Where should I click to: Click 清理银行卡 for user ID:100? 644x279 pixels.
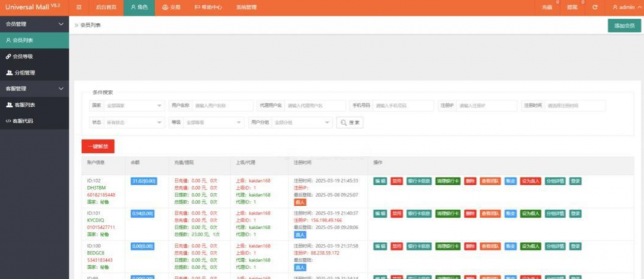point(448,246)
